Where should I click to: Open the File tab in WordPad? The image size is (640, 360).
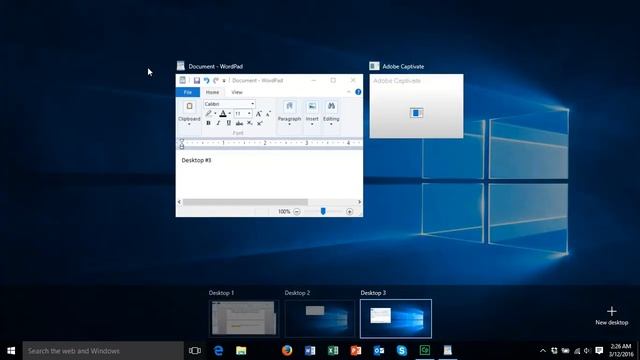point(188,92)
